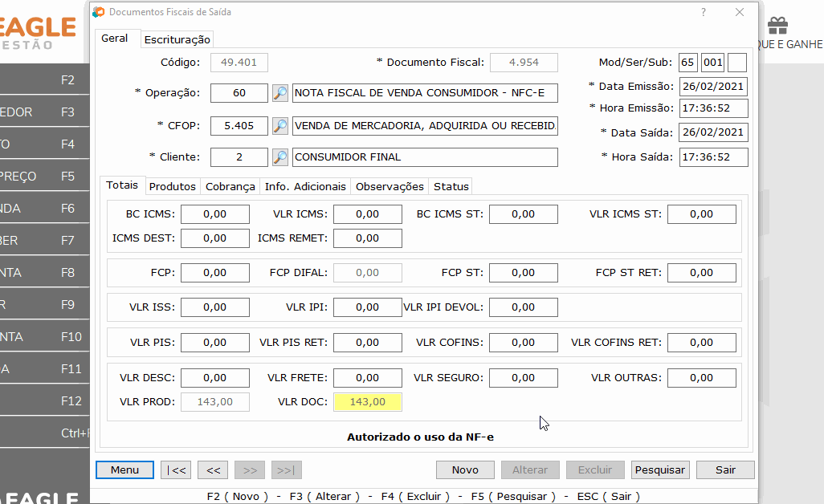The width and height of the screenshot is (824, 504).
Task: Select the Totais sub-tab
Action: click(x=122, y=185)
